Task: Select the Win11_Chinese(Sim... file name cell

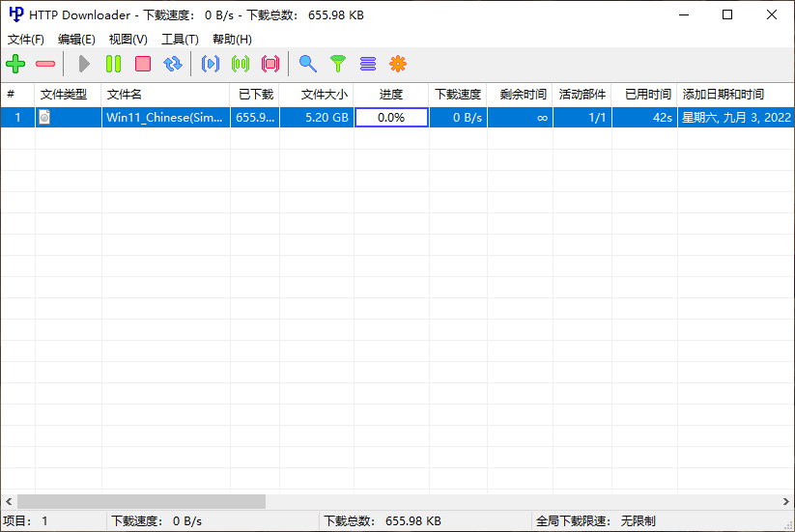Action: [x=166, y=118]
